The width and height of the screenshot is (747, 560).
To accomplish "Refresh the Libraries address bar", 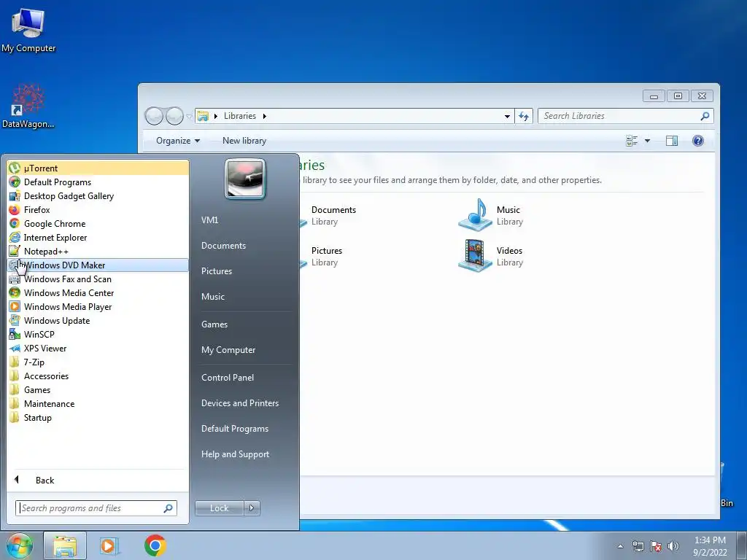I will click(x=524, y=116).
